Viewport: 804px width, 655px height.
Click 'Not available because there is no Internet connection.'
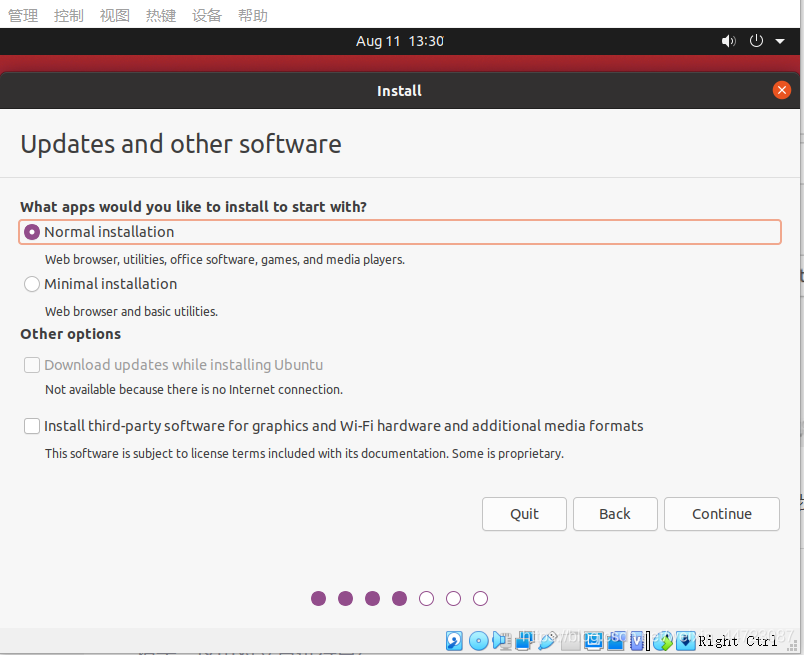(194, 389)
